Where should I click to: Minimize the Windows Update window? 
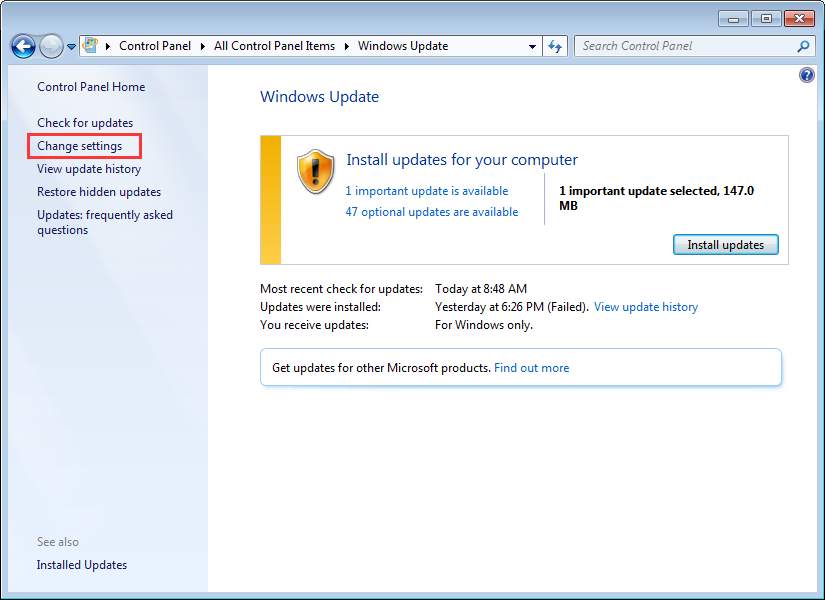pyautogui.click(x=733, y=19)
